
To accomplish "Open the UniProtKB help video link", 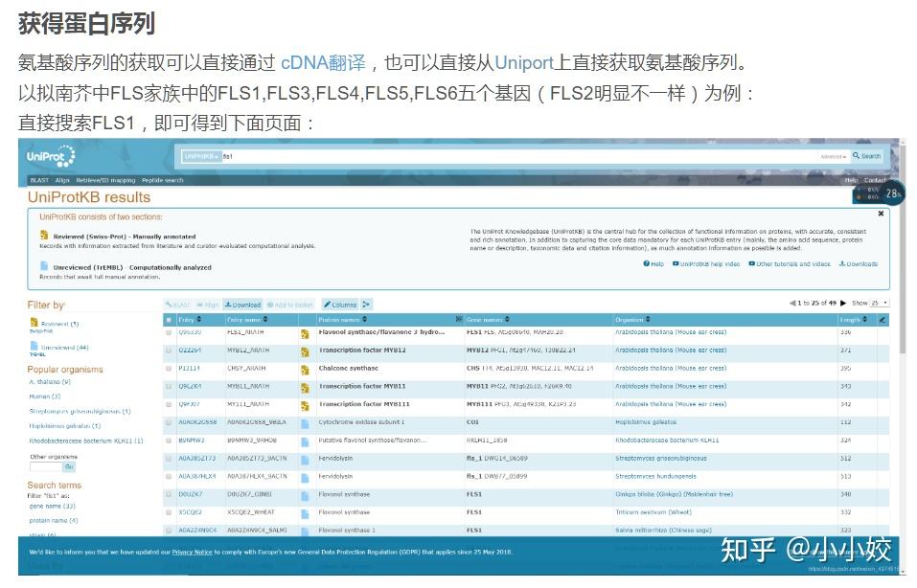I will (706, 264).
